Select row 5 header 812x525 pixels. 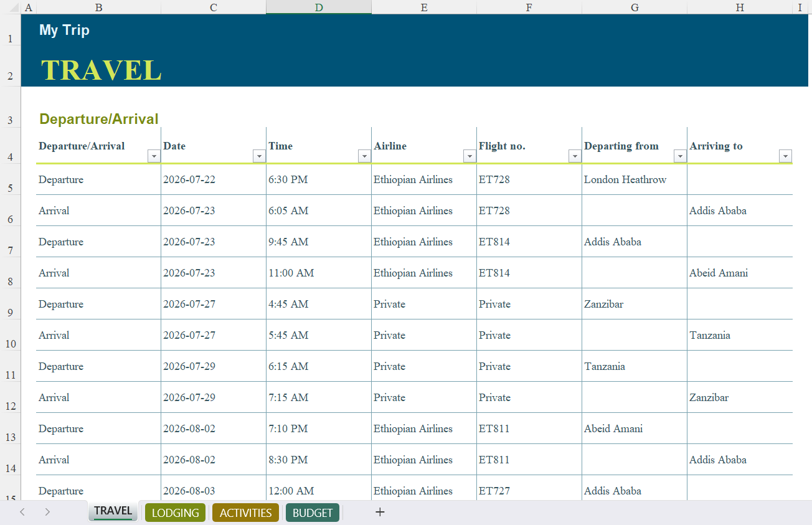[10, 180]
